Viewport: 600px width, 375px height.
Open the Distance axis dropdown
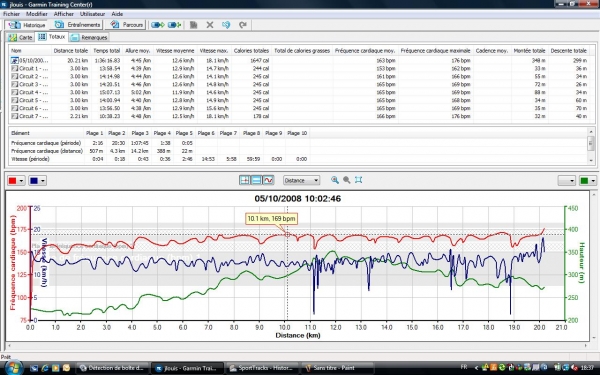(x=302, y=180)
